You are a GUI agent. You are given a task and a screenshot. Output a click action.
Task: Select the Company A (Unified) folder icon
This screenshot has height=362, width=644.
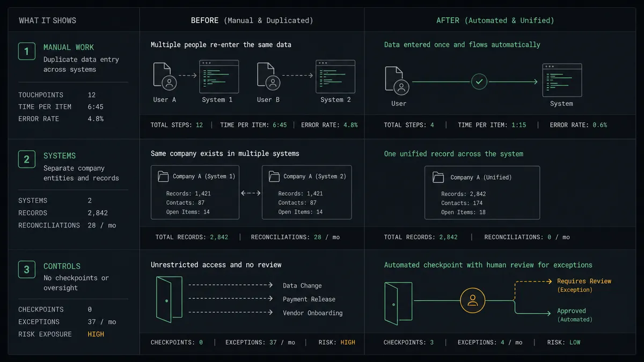438,178
